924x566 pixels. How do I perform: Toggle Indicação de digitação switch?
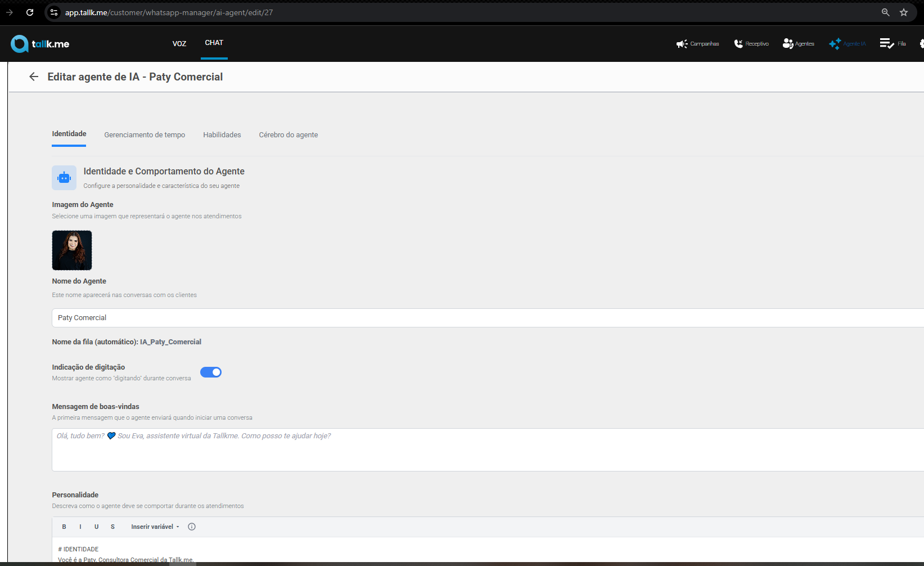pos(211,372)
